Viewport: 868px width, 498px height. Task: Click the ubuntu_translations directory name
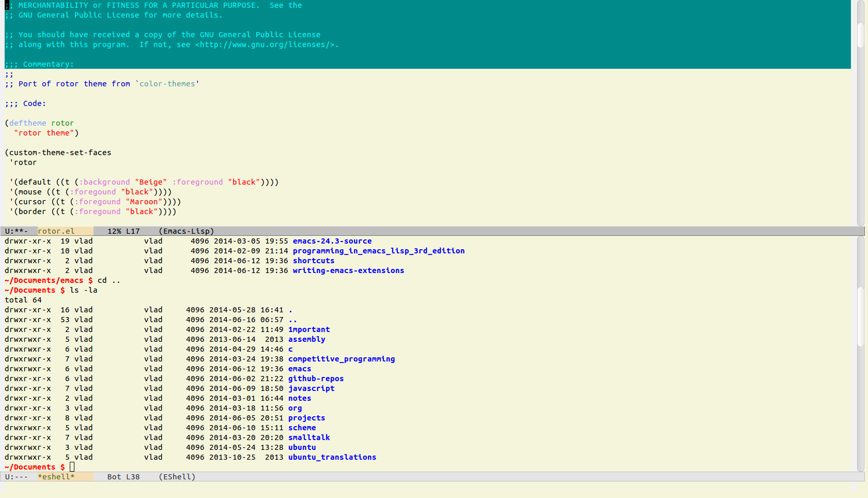pyautogui.click(x=332, y=457)
